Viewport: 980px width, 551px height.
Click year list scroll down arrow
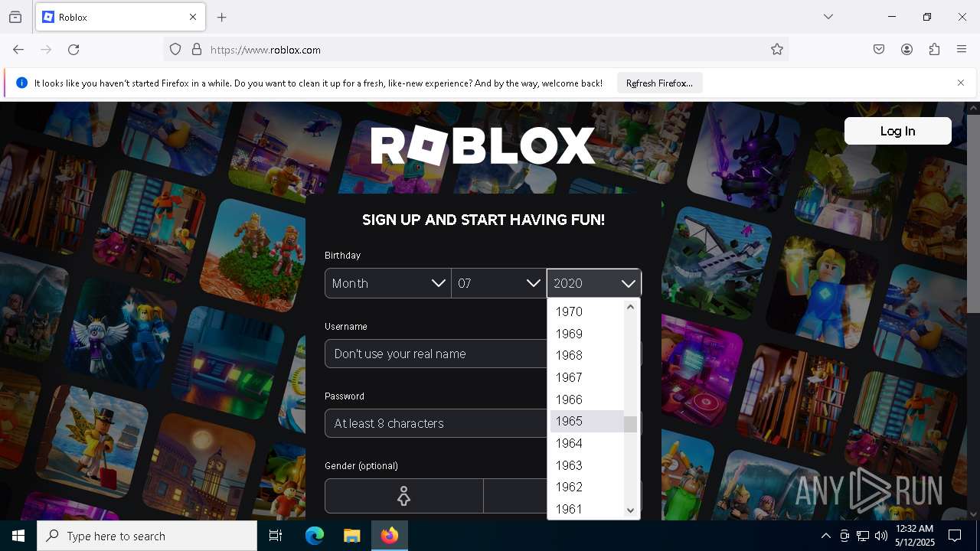(631, 510)
